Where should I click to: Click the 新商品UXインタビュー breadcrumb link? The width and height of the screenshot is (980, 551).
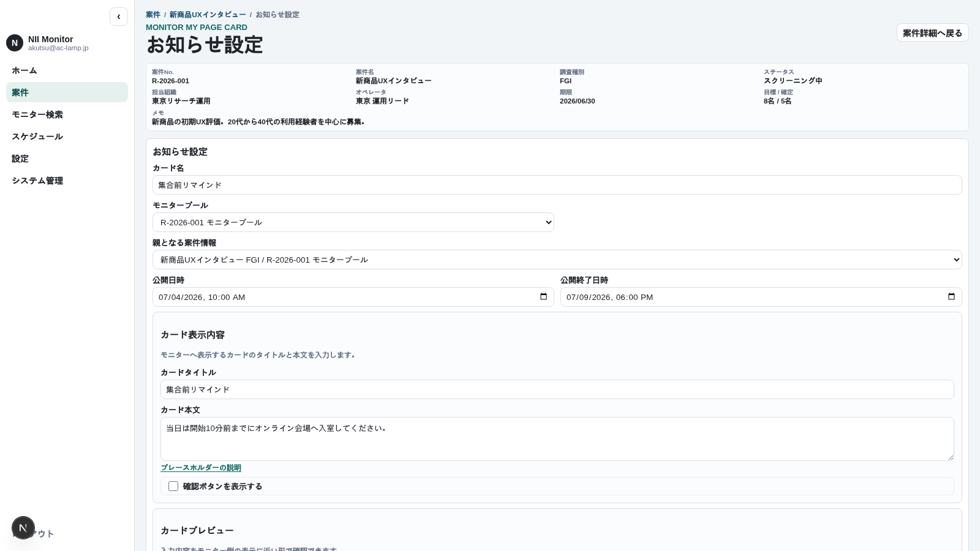point(208,15)
